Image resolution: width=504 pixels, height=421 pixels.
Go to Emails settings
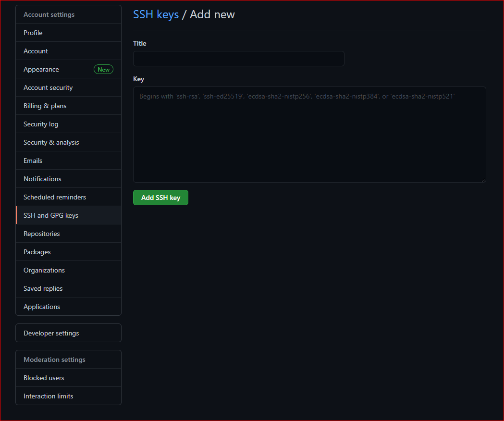[x=33, y=161]
